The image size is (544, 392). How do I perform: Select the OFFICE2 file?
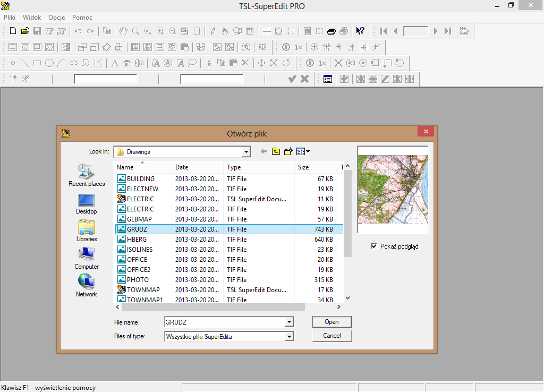[229, 269]
